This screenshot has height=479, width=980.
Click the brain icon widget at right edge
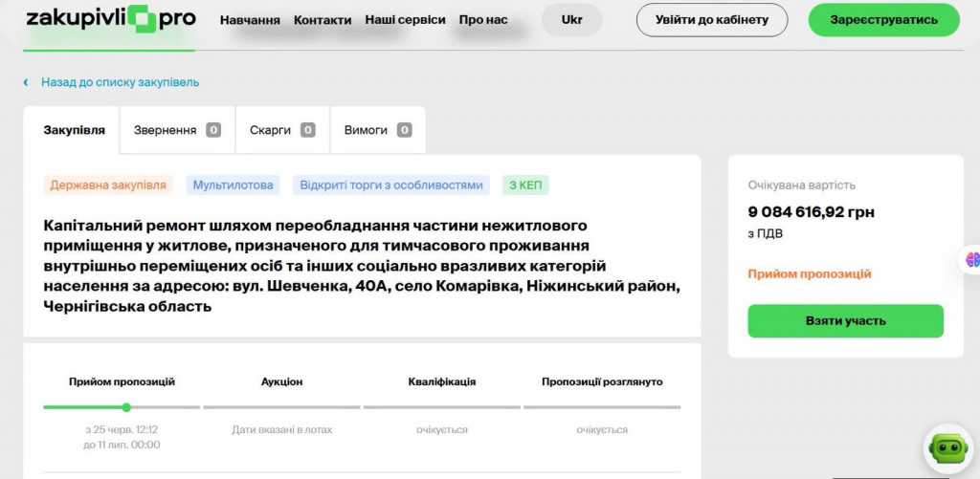coord(972,260)
